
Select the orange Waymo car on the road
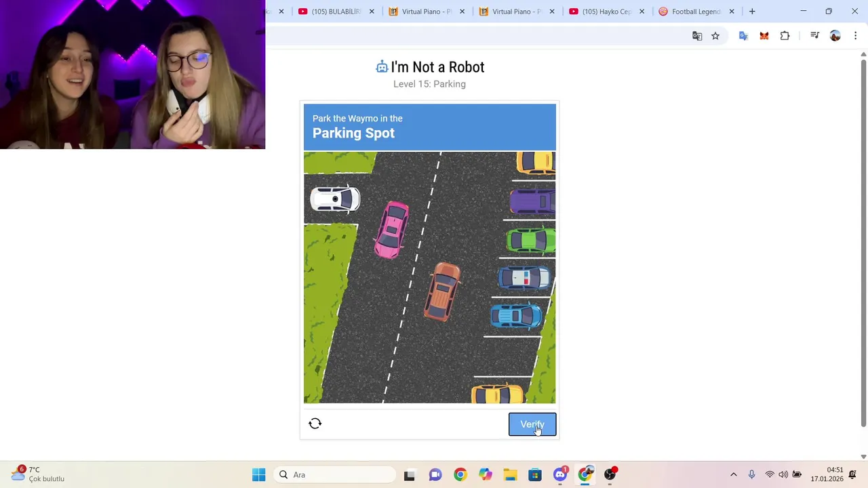click(x=442, y=291)
